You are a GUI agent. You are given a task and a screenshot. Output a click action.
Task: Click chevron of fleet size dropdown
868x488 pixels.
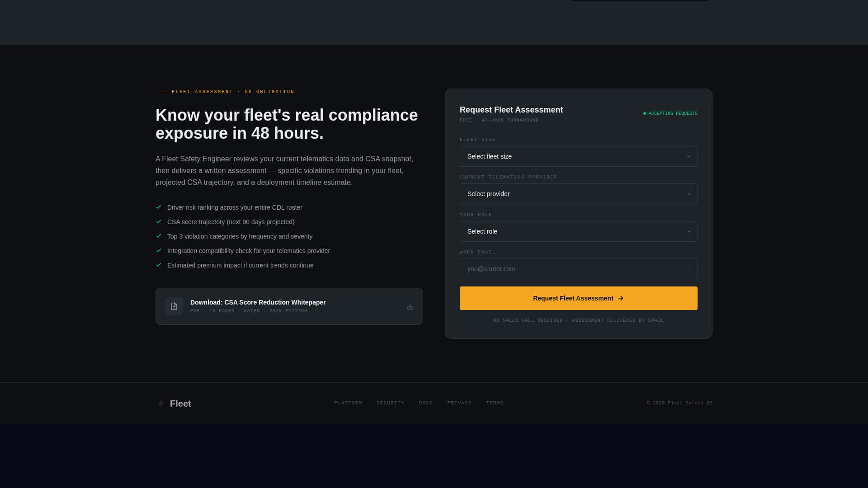689,156
